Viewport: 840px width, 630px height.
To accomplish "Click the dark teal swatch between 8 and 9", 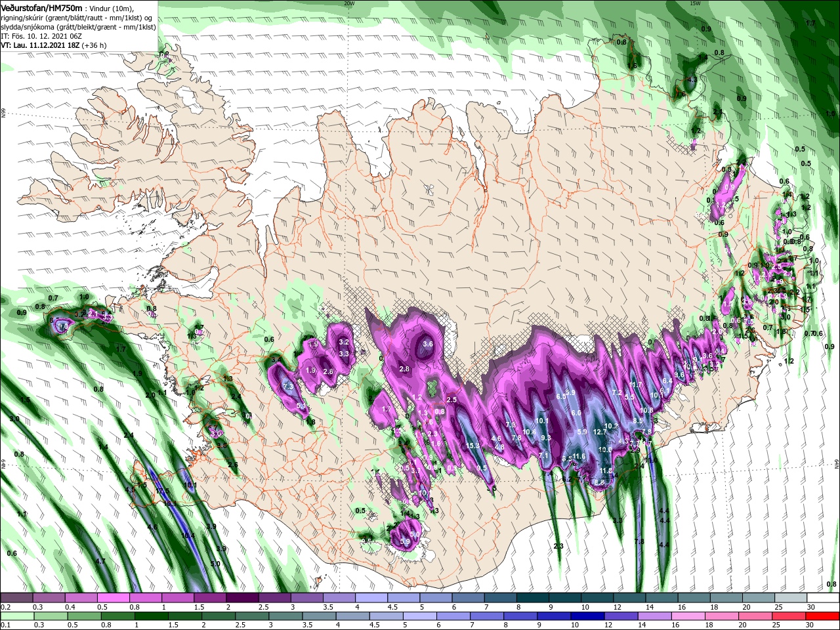I will [533, 598].
